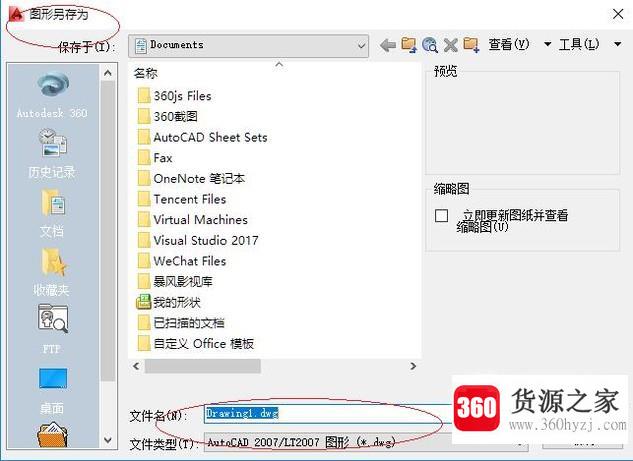
Task: Select the OneNote 笔记本 folder
Action: point(191,178)
